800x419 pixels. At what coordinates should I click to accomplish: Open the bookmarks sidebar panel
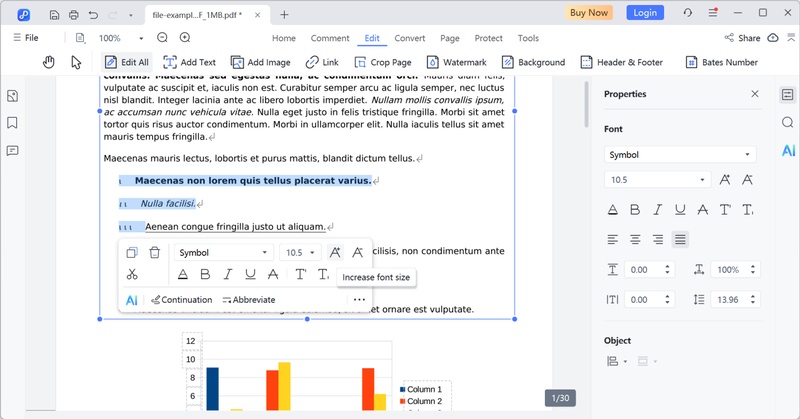pyautogui.click(x=13, y=123)
